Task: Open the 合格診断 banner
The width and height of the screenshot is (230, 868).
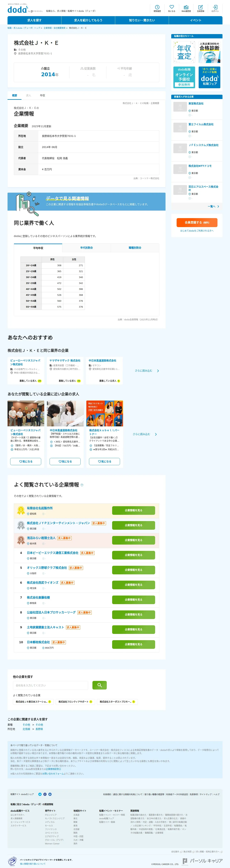Action: coord(209,52)
